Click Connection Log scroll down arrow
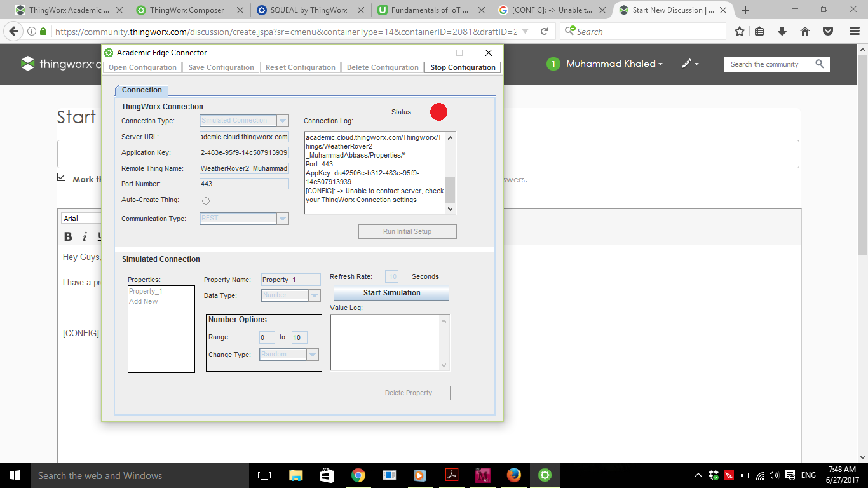 (x=451, y=209)
